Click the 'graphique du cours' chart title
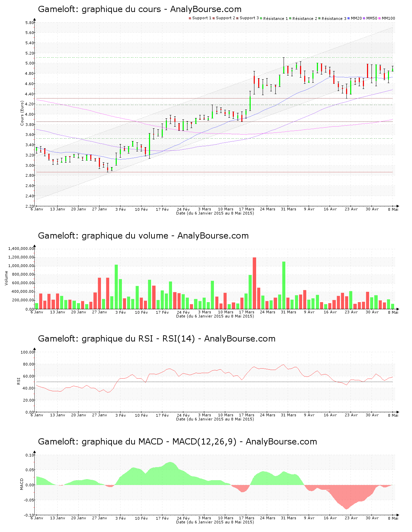The height and width of the screenshot is (532, 412). coord(140,9)
